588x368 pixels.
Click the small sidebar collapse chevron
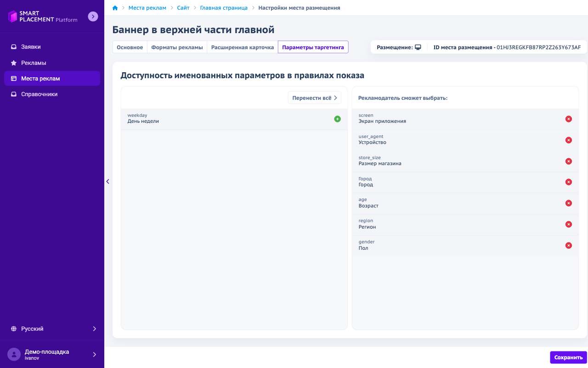[x=107, y=181]
